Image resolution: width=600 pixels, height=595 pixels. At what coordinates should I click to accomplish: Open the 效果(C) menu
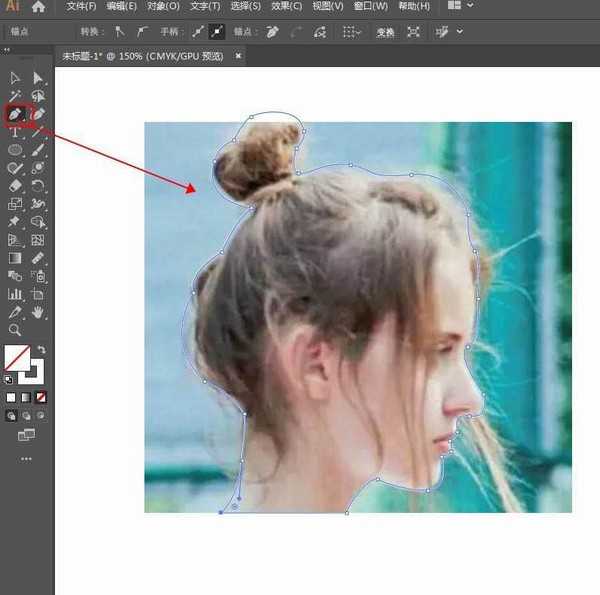click(286, 7)
